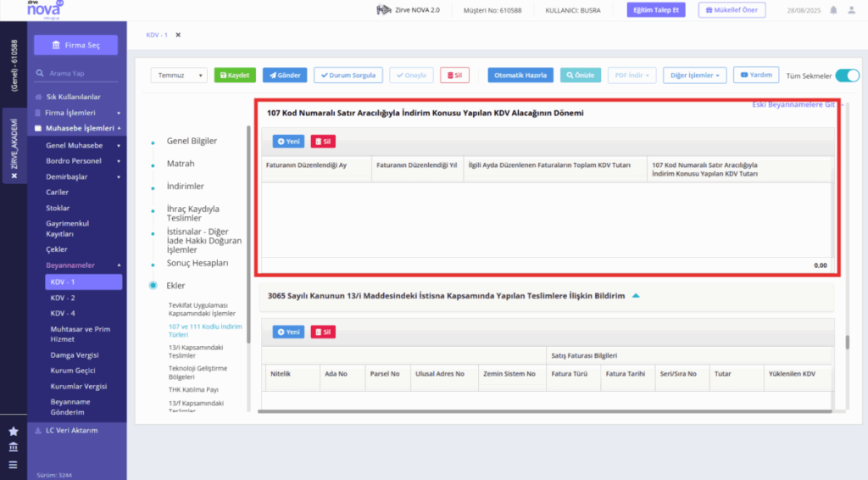Go to Genel Bilgiler step
Screen dimensions: 868x480
(192, 141)
